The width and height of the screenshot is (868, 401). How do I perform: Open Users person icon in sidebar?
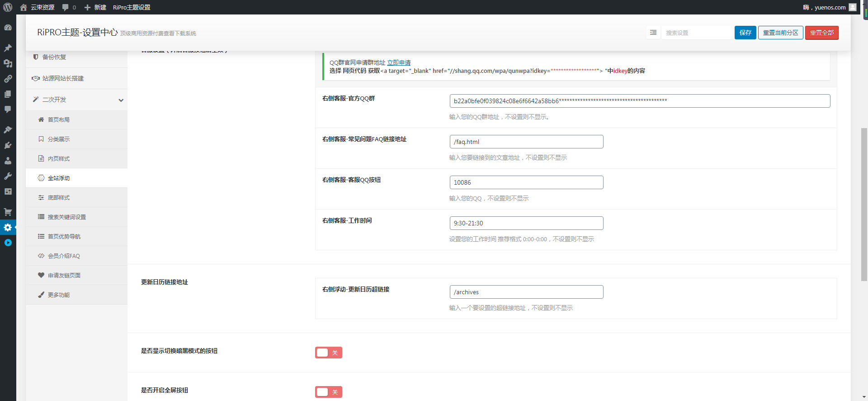[8, 161]
